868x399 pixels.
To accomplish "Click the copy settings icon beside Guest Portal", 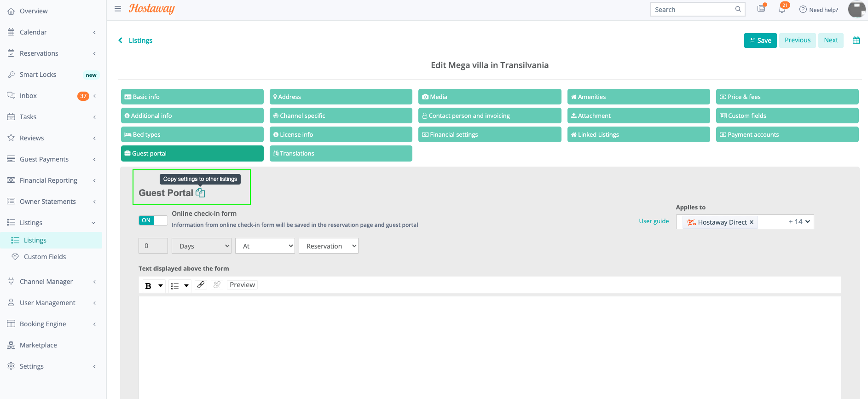I will pos(200,193).
